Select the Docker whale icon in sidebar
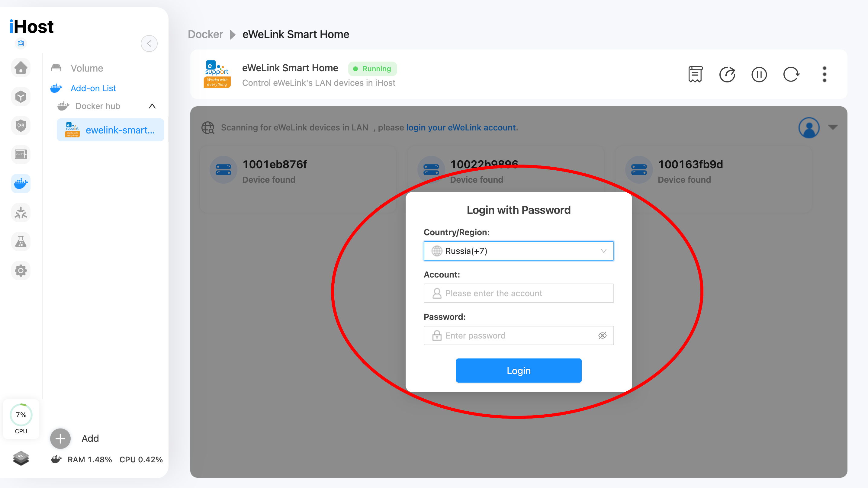The width and height of the screenshot is (868, 488). coord(21,183)
